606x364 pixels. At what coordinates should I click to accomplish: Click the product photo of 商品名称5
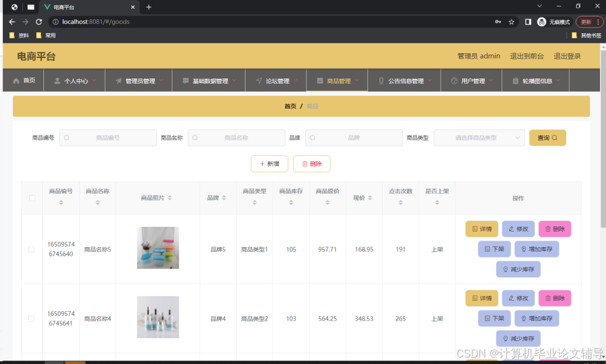(158, 248)
